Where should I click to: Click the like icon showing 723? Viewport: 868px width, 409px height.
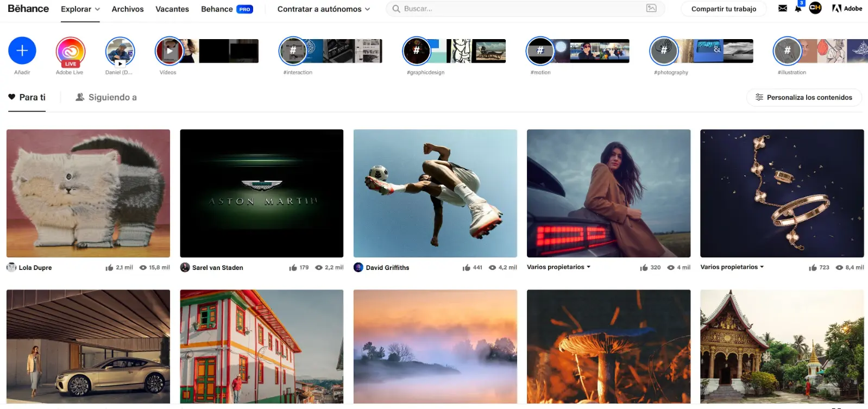[813, 268]
